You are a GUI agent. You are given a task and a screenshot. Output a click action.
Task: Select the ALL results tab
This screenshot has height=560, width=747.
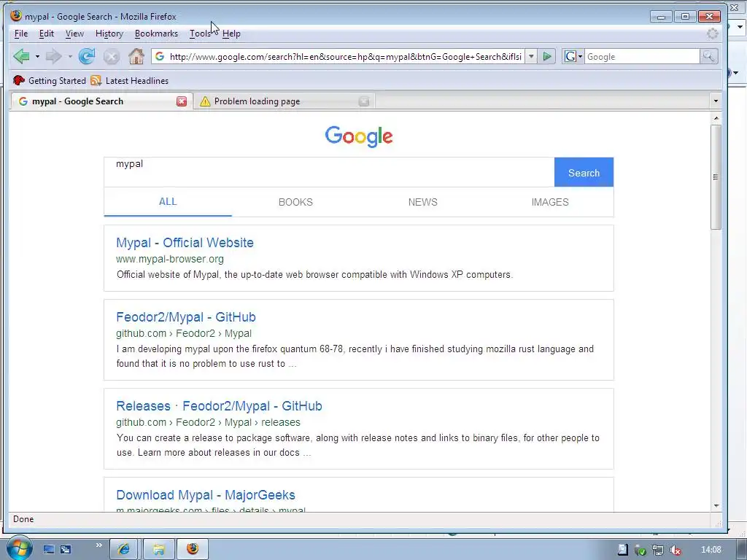tap(168, 202)
